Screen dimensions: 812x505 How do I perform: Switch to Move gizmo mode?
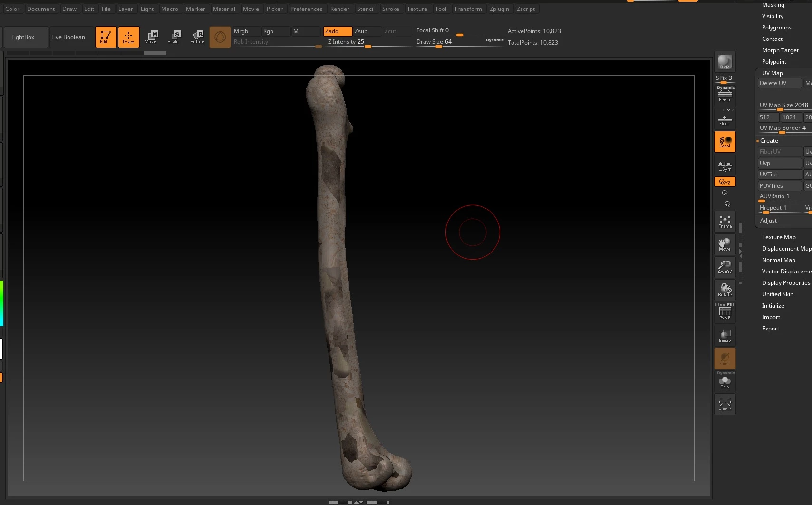pyautogui.click(x=151, y=37)
